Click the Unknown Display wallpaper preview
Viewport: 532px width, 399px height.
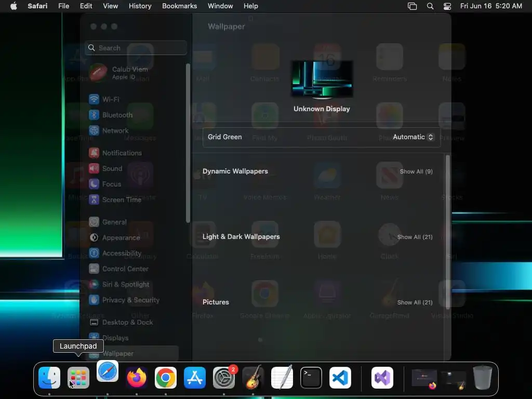[x=322, y=79]
